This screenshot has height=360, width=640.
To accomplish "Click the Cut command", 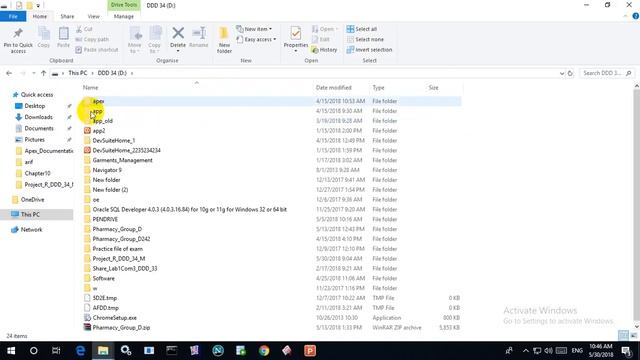I will point(84,29).
